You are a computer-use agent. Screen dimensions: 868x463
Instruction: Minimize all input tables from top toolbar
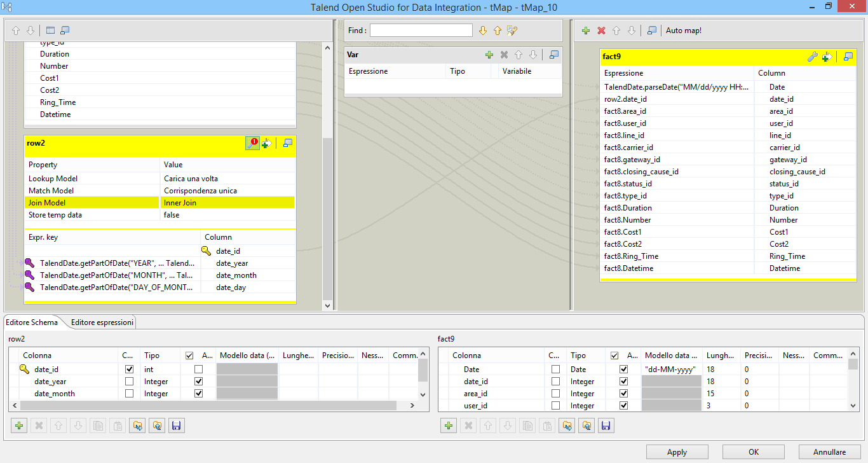click(65, 31)
